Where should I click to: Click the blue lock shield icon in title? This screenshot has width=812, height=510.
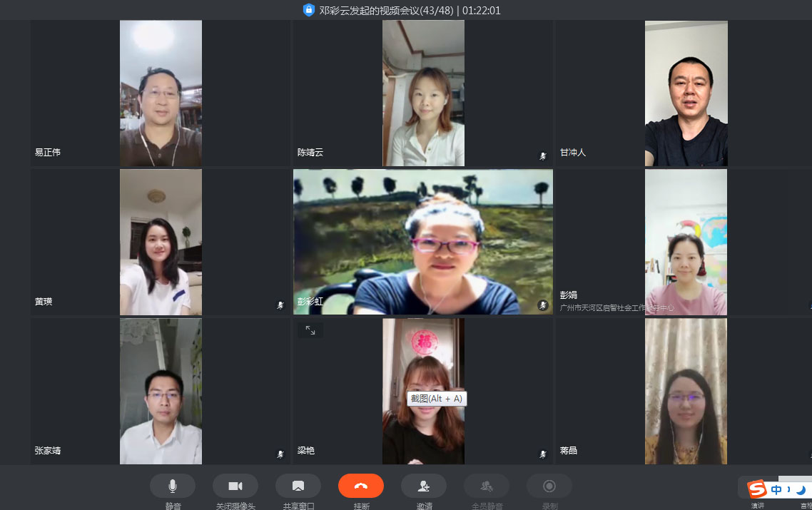point(308,10)
